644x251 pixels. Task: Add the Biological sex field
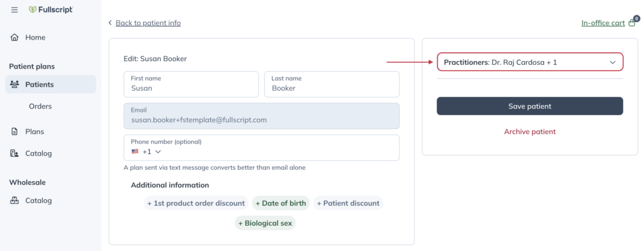click(x=265, y=223)
